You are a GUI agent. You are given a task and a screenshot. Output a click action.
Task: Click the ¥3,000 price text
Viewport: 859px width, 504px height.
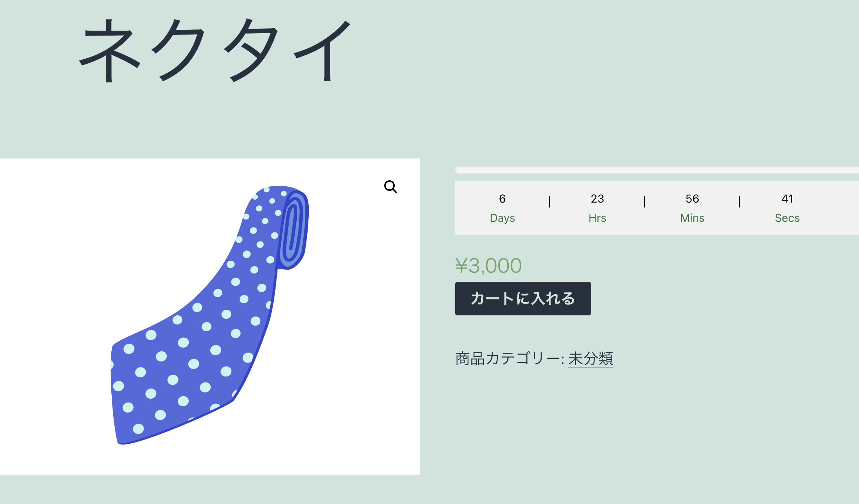[488, 266]
